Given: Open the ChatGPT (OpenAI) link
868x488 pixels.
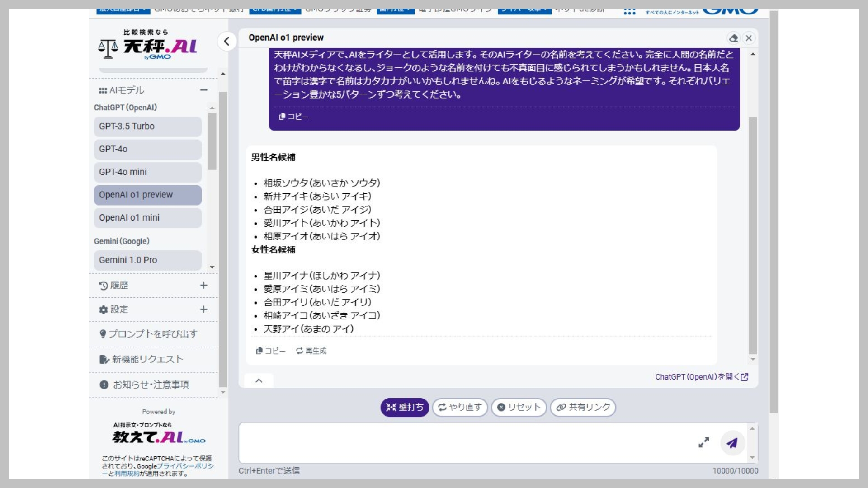Looking at the screenshot, I should pos(701,377).
